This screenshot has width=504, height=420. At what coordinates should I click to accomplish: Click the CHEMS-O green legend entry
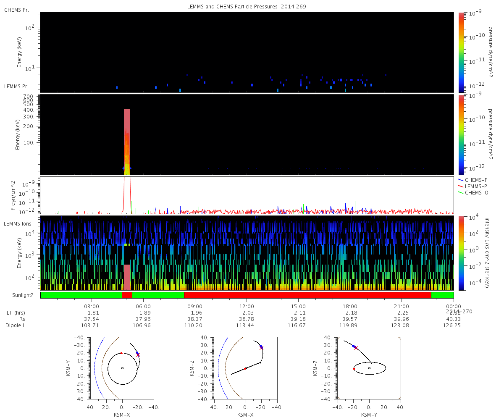point(476,192)
